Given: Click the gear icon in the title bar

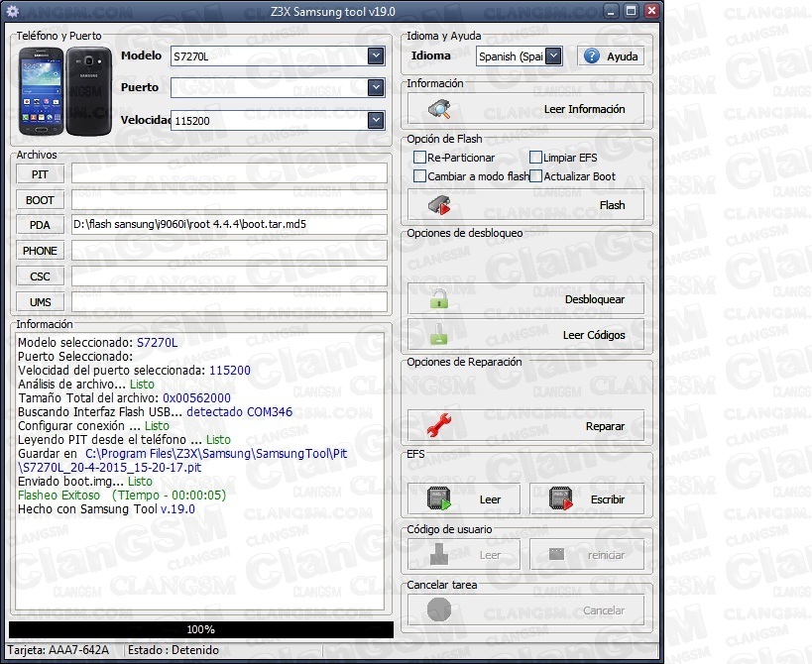Looking at the screenshot, I should pyautogui.click(x=13, y=11).
